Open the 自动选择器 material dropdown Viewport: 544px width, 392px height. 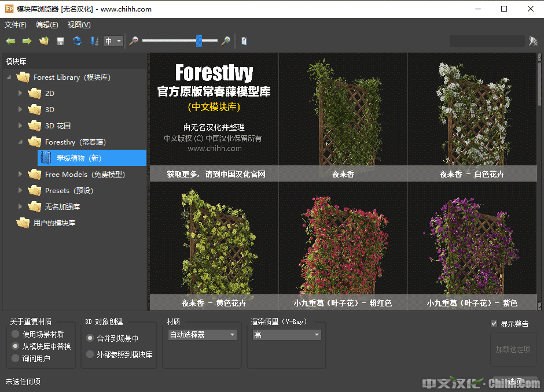click(203, 335)
